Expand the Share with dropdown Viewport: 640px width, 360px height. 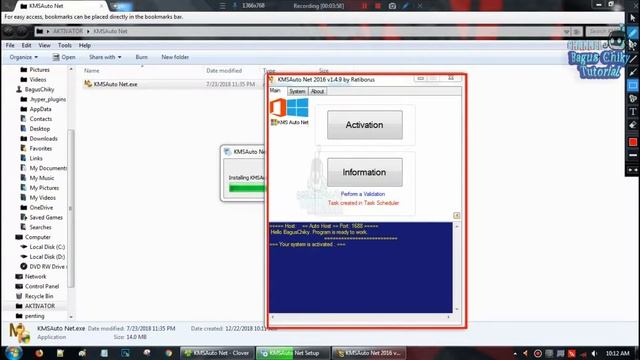pos(105,57)
